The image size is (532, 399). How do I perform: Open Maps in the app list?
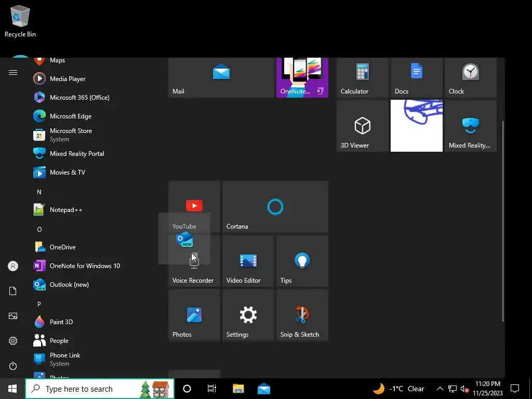pyautogui.click(x=91, y=61)
